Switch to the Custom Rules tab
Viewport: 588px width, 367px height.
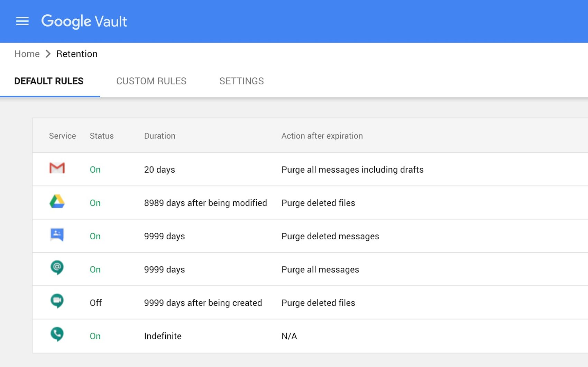(x=151, y=81)
